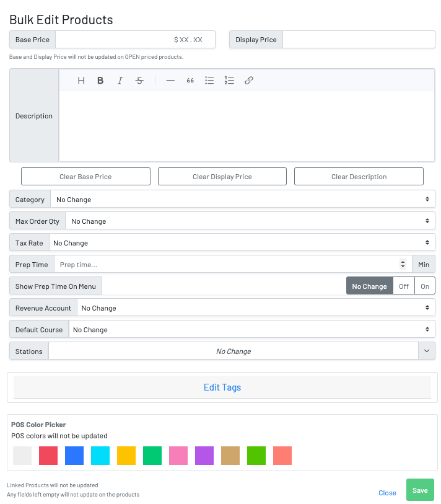
Task: Apply strikethrough formatting in description editor
Action: click(139, 81)
